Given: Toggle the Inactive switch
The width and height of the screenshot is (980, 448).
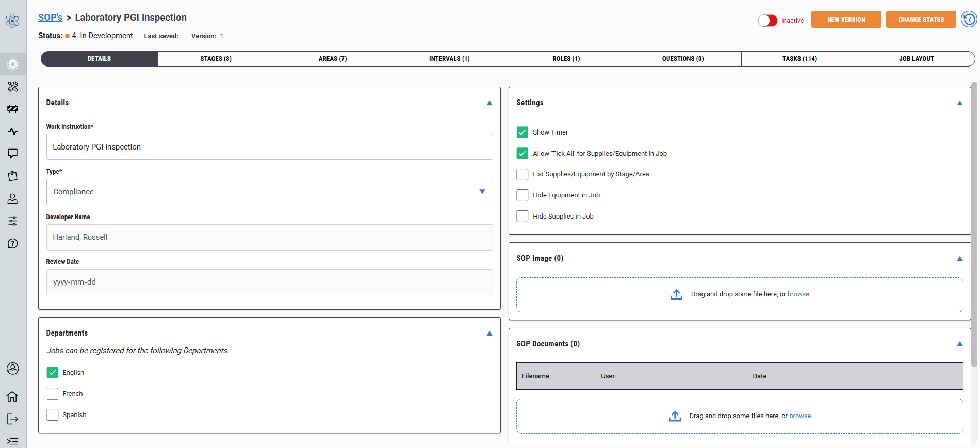Looking at the screenshot, I should click(x=767, y=21).
